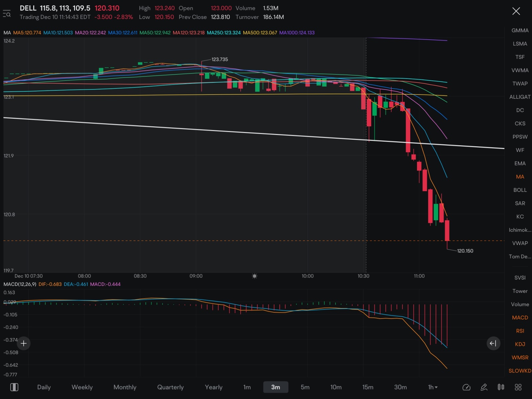Switch to the 10m interval
The width and height of the screenshot is (532, 399).
336,387
